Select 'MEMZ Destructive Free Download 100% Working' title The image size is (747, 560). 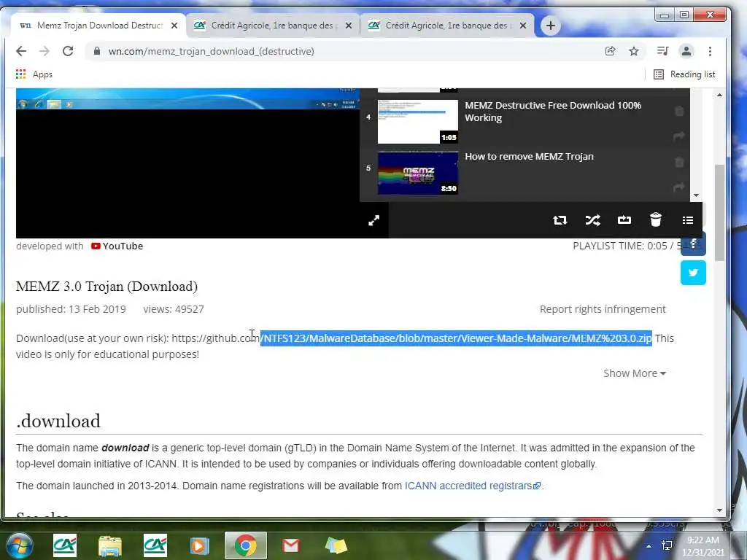553,112
